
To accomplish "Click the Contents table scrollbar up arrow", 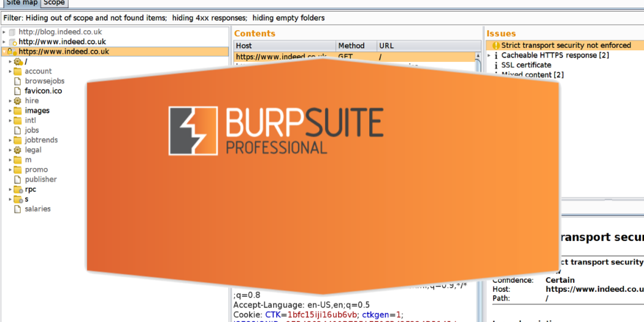I will coord(478,56).
